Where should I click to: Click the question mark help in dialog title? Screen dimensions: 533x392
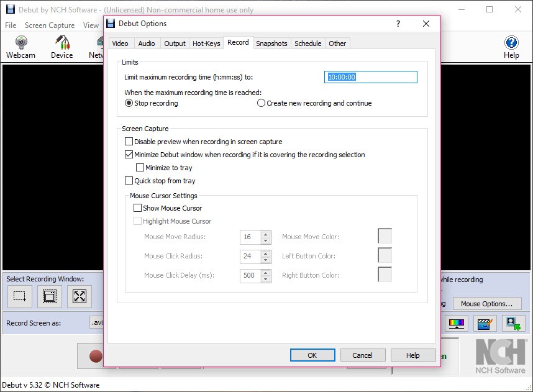398,24
